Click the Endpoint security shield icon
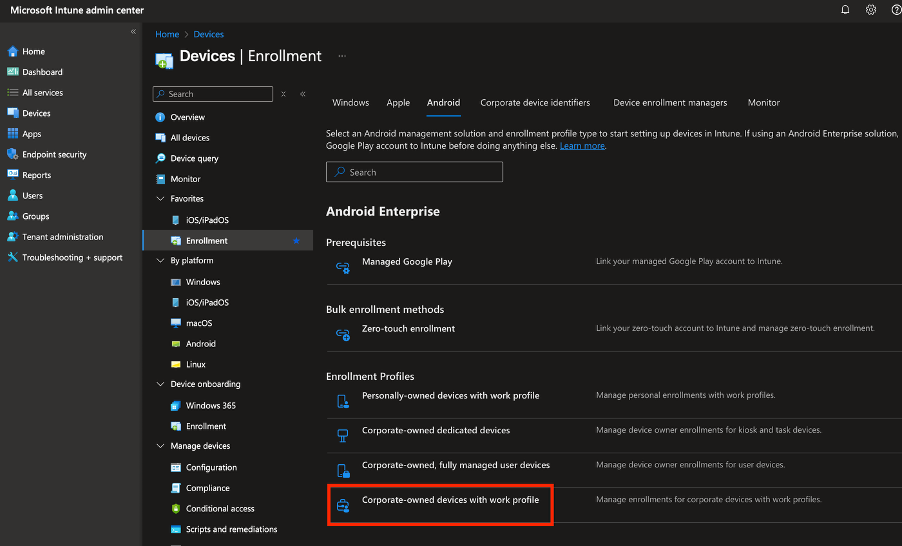Screen dimensions: 902x546 13,154
